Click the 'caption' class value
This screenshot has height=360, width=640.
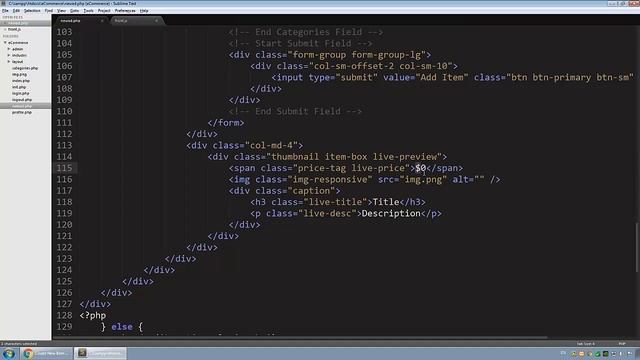[311, 191]
